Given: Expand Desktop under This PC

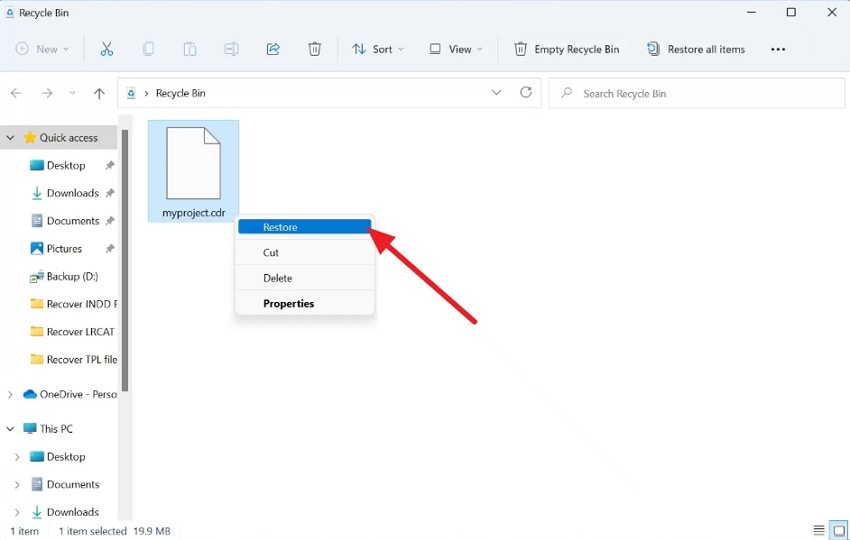Looking at the screenshot, I should [17, 457].
